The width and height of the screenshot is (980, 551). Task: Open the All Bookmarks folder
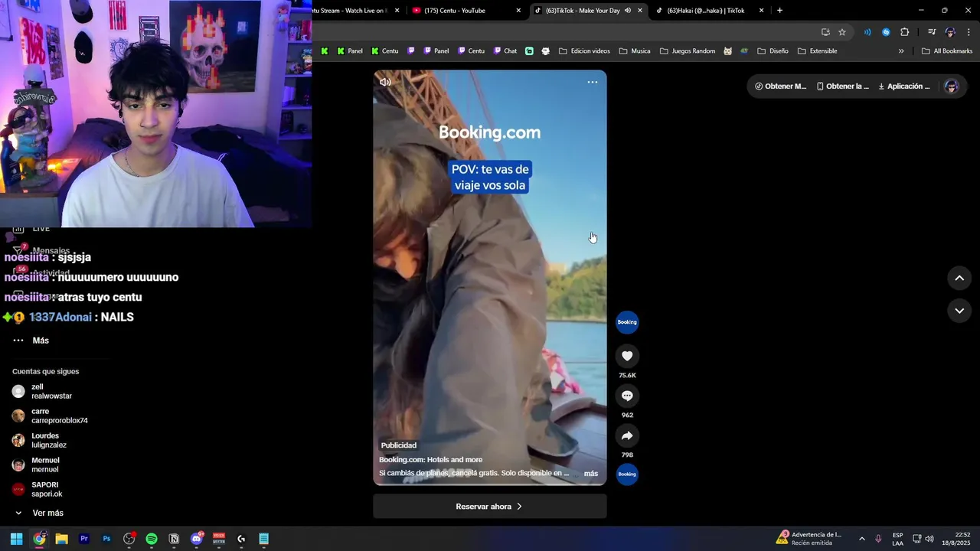tap(947, 51)
